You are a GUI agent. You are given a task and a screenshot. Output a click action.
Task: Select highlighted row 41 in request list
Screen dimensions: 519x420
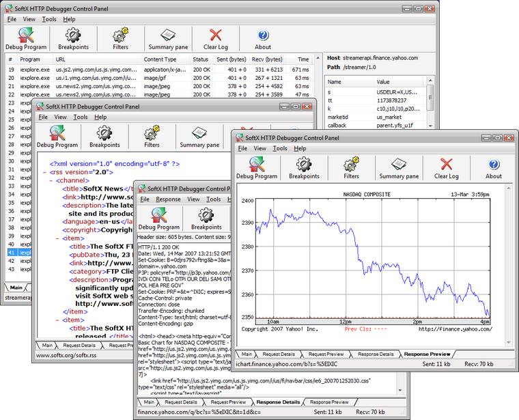19,253
